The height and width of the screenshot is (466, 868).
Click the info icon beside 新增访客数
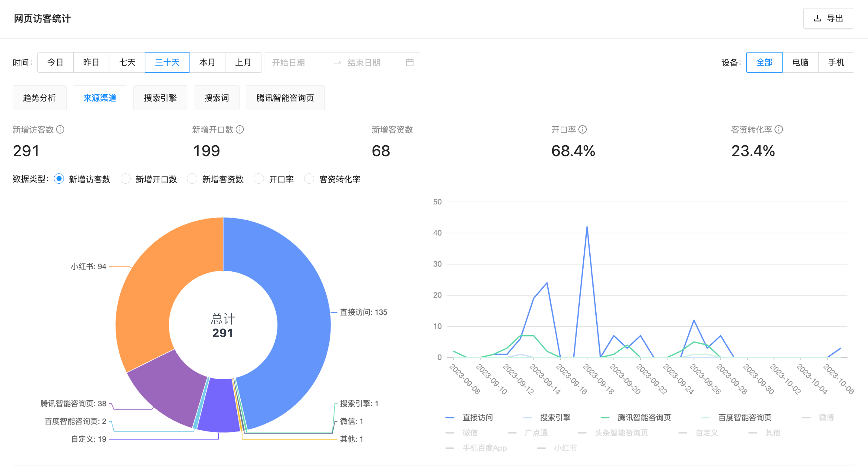coord(61,130)
